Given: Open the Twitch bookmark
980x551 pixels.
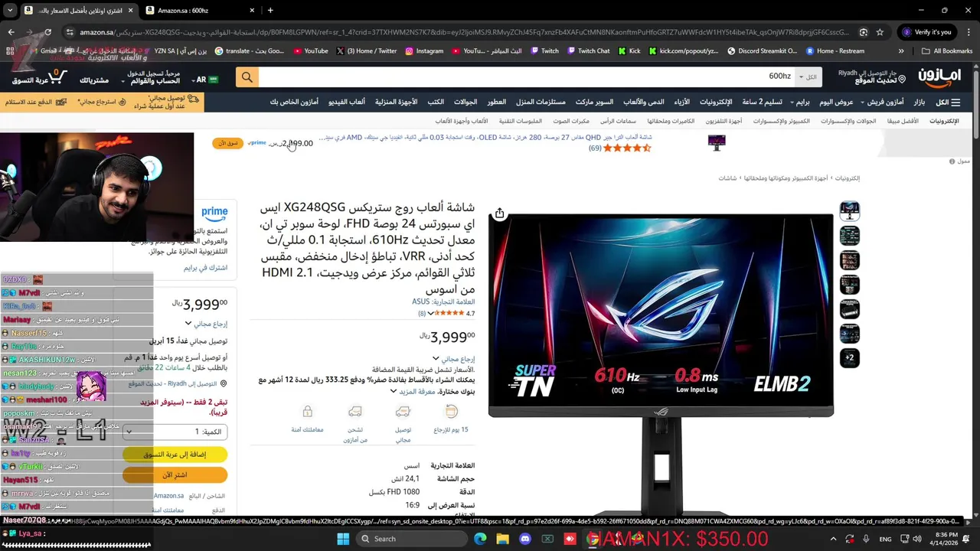Looking at the screenshot, I should (544, 51).
